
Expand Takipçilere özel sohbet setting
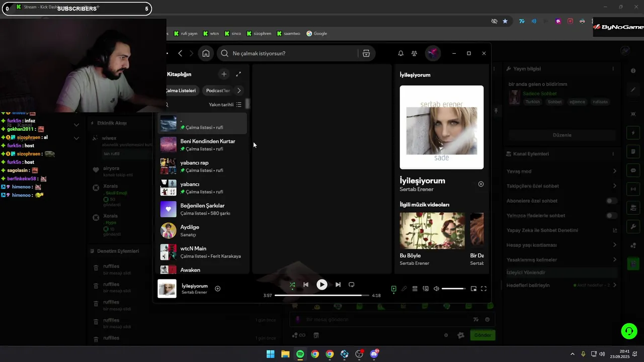561,186
